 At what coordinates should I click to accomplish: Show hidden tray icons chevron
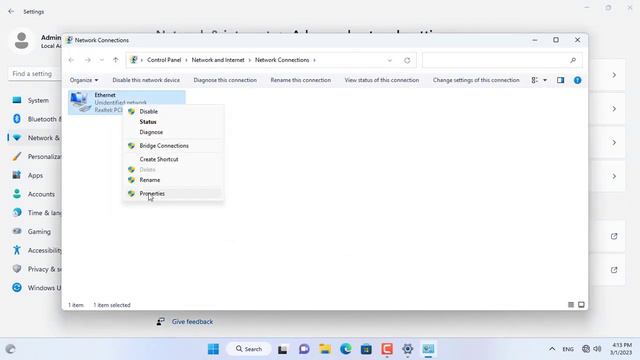point(552,349)
